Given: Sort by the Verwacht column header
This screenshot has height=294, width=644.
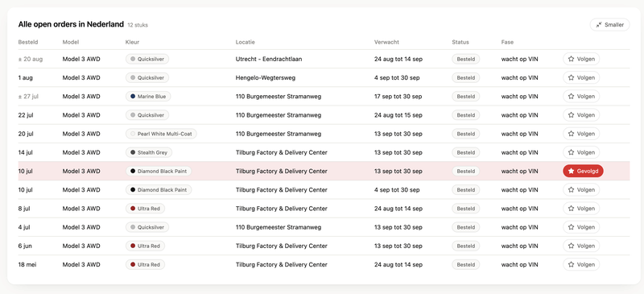Looking at the screenshot, I should 386,42.
